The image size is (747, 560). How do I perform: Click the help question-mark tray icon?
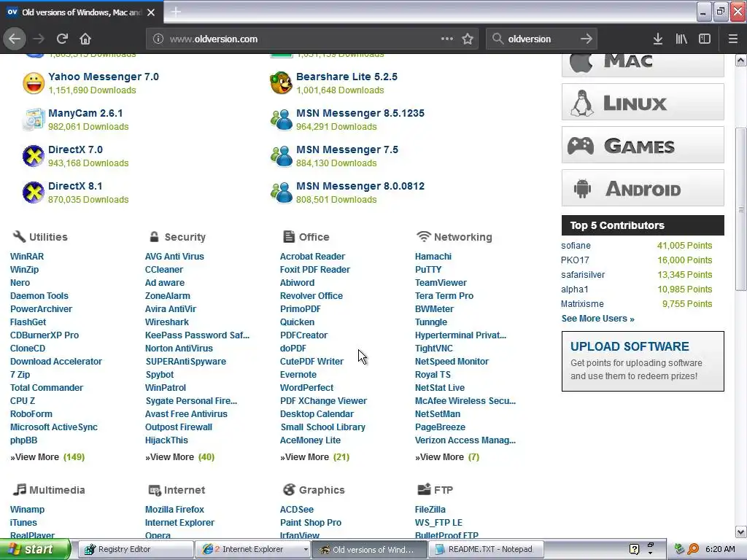point(634,550)
